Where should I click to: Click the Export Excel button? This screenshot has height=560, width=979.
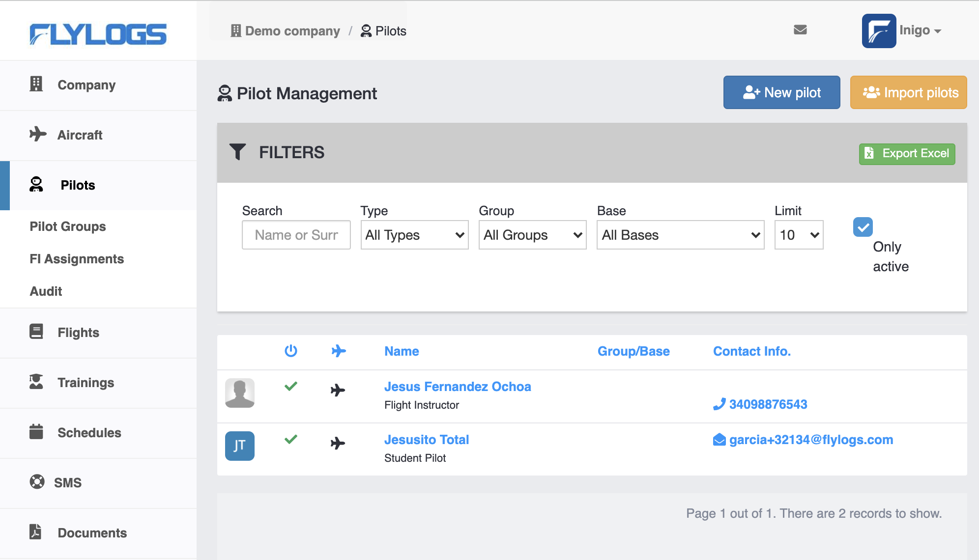click(x=907, y=153)
